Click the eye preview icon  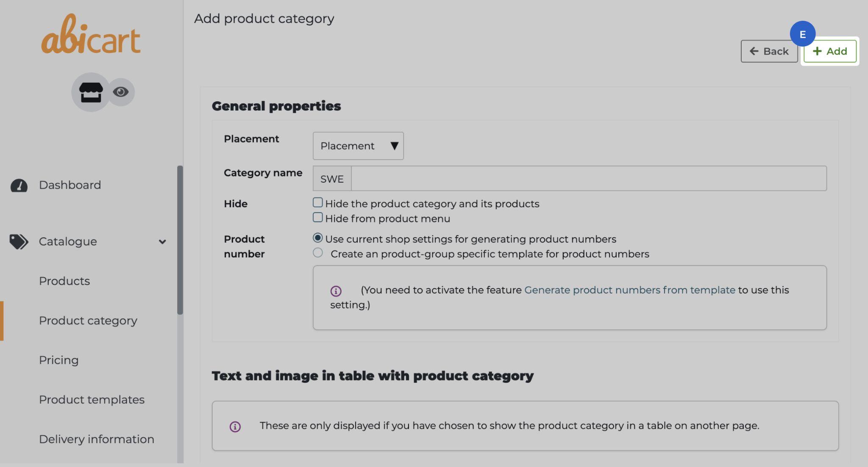pyautogui.click(x=121, y=92)
